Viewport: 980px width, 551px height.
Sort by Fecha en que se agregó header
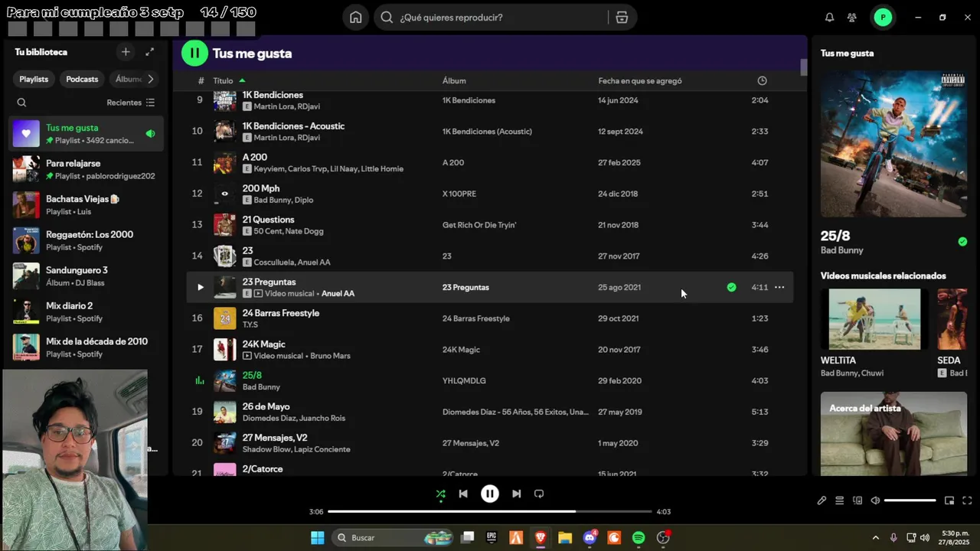pyautogui.click(x=640, y=80)
